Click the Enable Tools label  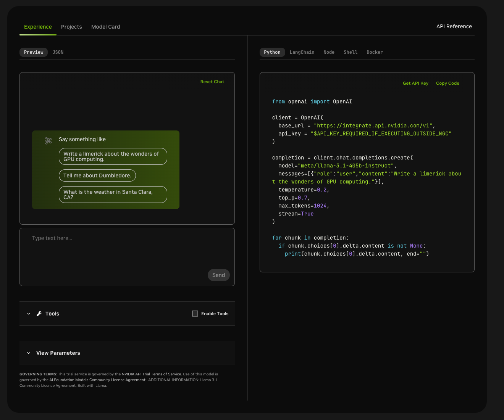tap(215, 314)
